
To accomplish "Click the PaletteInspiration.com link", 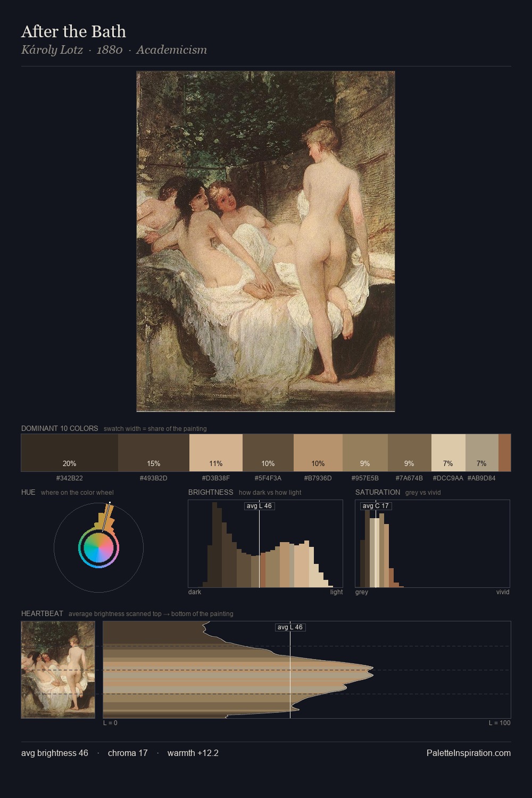I will tap(469, 753).
